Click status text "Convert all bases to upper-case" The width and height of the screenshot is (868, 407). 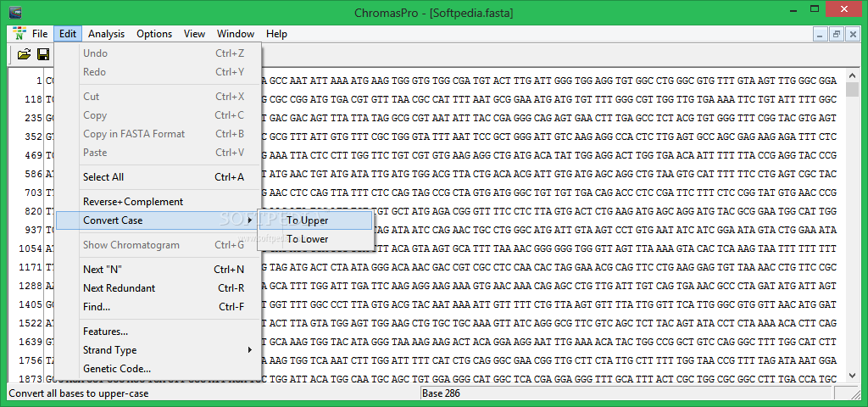pos(79,393)
